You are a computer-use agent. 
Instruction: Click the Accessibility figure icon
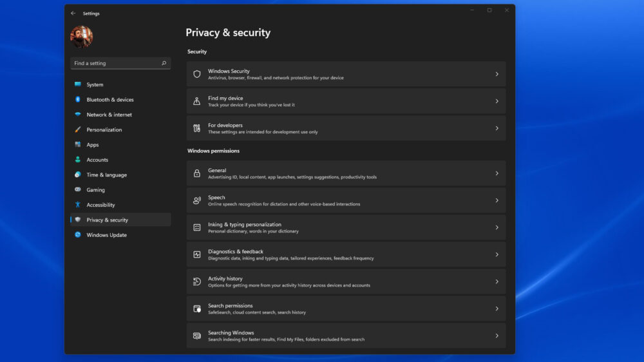click(x=78, y=205)
